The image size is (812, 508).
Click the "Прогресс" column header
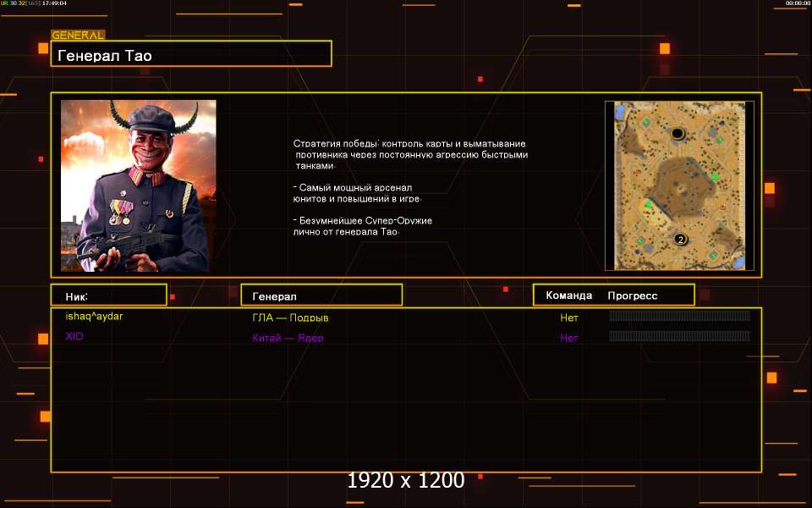(633, 296)
